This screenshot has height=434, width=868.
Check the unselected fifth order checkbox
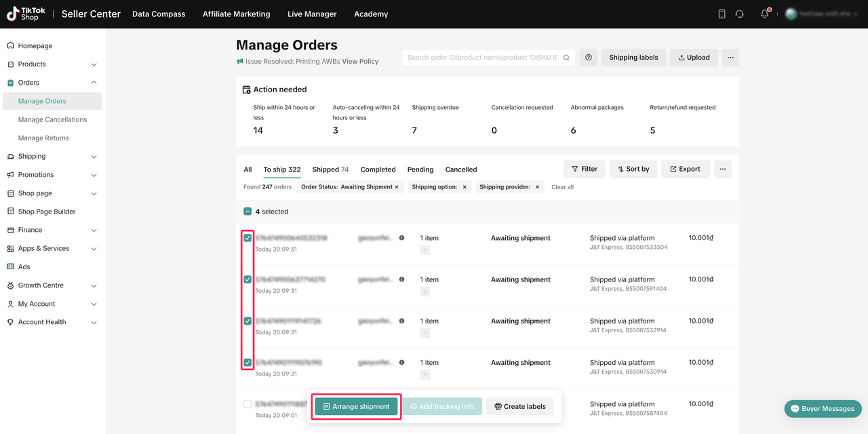248,404
